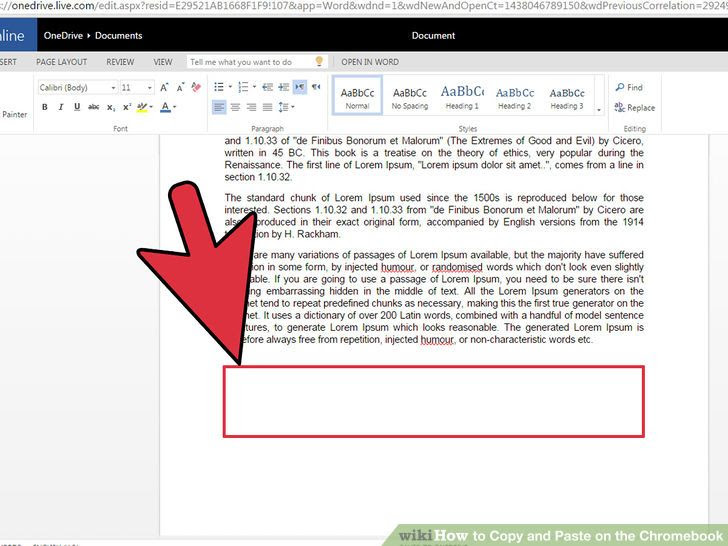728x546 pixels.
Task: Open the View tab
Action: tap(163, 62)
